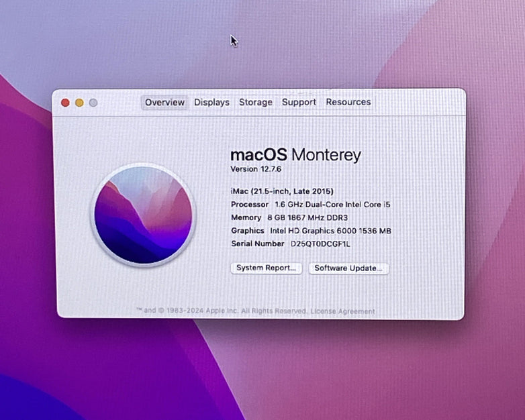Go to the Support tab

pyautogui.click(x=299, y=103)
